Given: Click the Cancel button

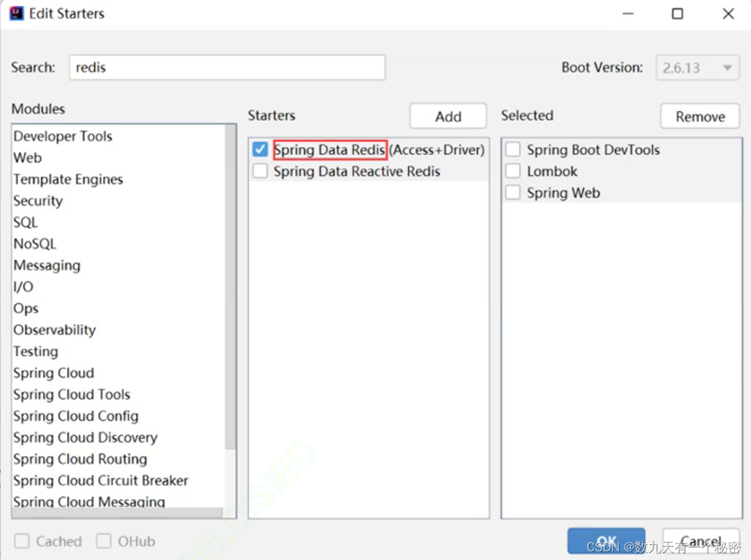Looking at the screenshot, I should [701, 541].
